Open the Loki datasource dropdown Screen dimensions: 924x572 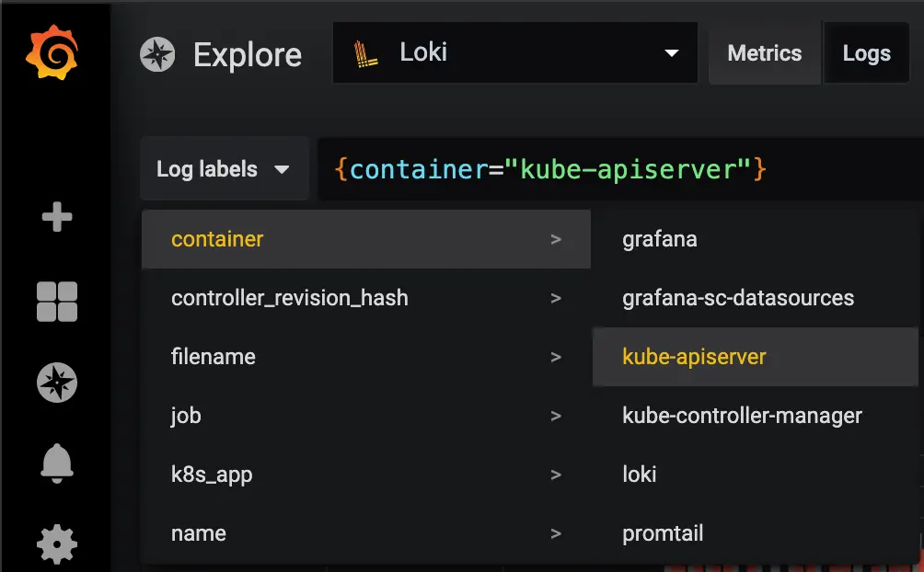(x=673, y=53)
